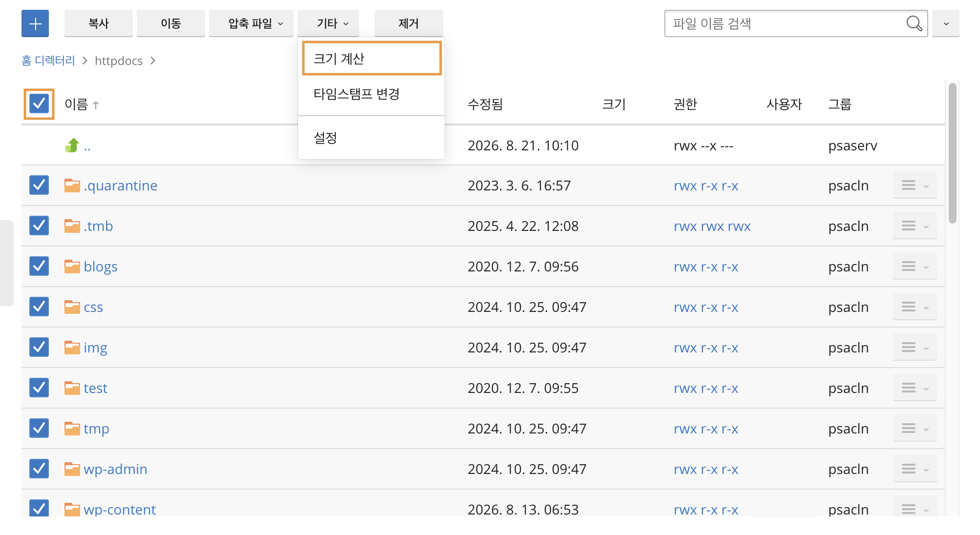The height and width of the screenshot is (535, 980).
Task: Uncheck the select-all checkbox in header
Action: (x=39, y=103)
